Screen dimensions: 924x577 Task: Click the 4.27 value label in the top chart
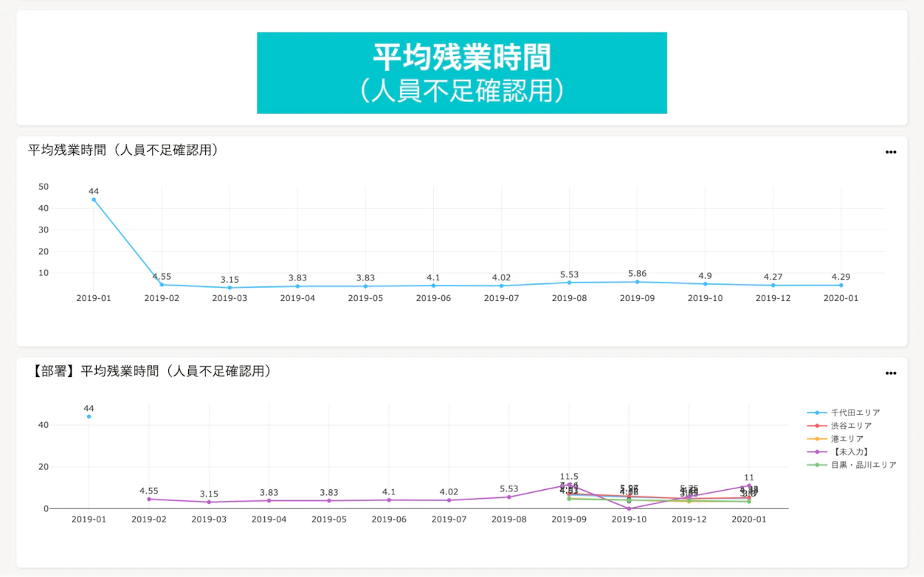773,277
